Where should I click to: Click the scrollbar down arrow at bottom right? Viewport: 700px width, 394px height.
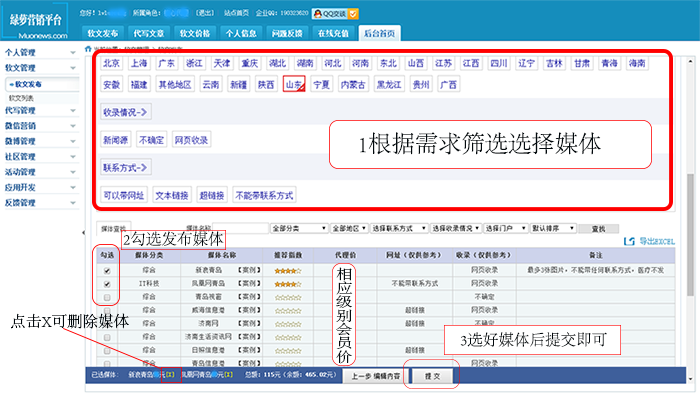point(691,379)
